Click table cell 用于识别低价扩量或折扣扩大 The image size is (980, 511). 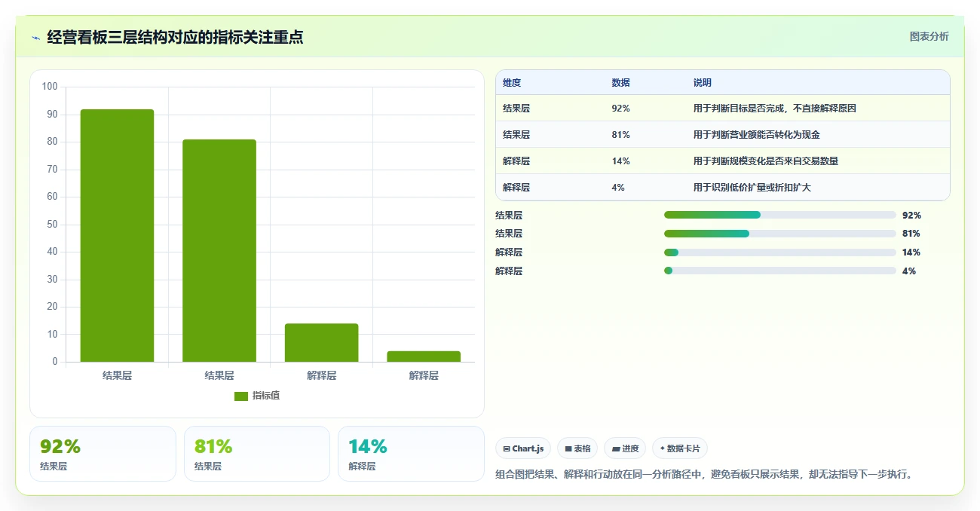[x=752, y=188]
